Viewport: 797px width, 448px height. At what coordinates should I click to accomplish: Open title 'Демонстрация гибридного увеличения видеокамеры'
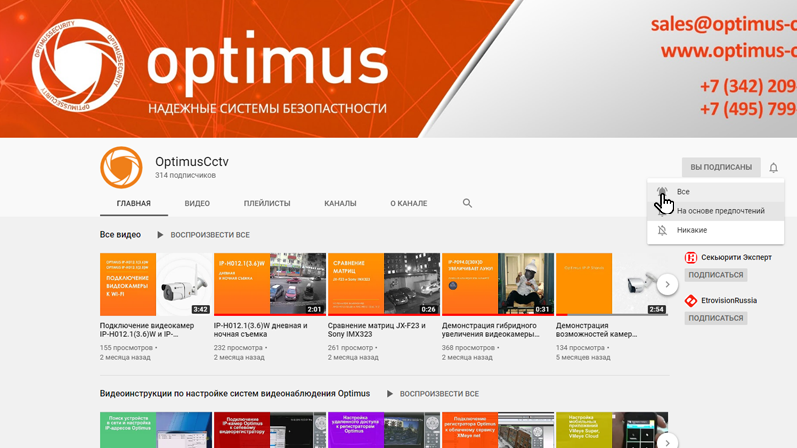[491, 330]
